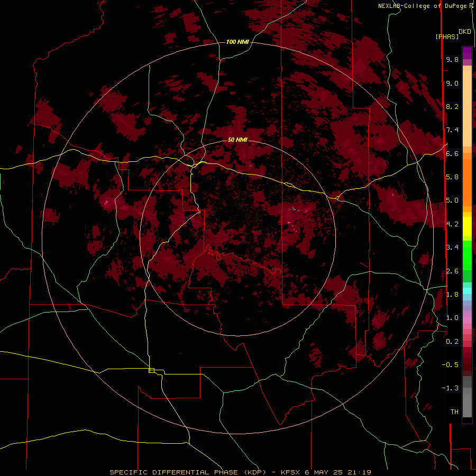
Task: Click the -0.5 value on the scale
Action: [450, 365]
